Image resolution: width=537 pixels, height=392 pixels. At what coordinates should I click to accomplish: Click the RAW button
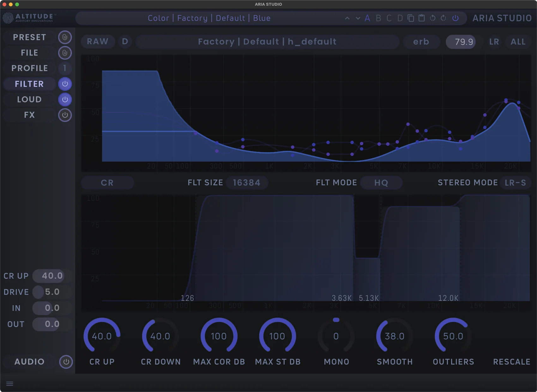point(98,41)
